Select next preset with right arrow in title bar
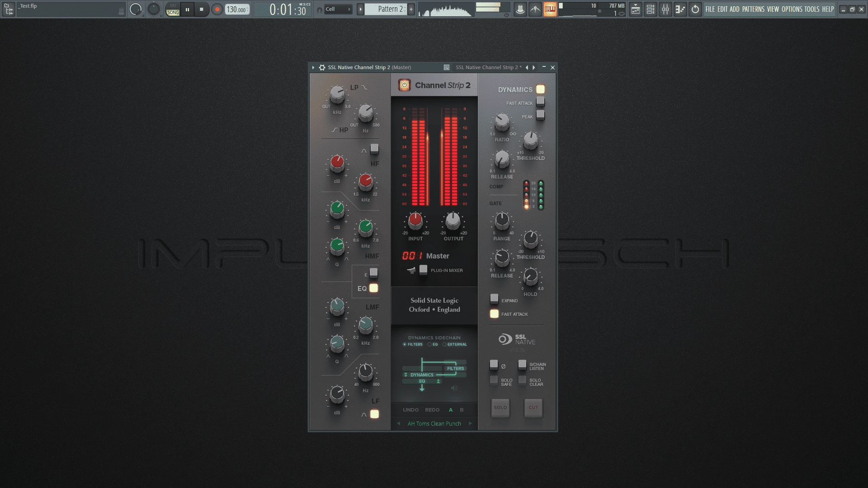Image resolution: width=868 pixels, height=488 pixels. click(534, 67)
